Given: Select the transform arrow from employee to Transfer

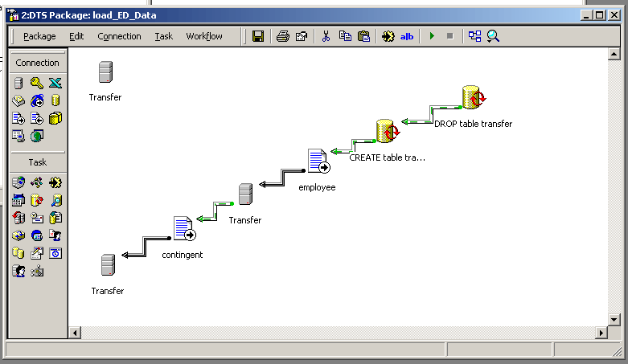Looking at the screenshot, I should pyautogui.click(x=282, y=178).
